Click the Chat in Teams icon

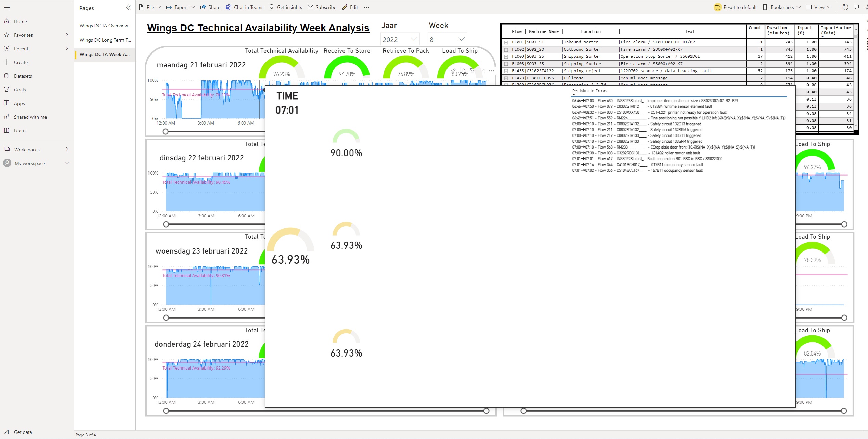pyautogui.click(x=229, y=7)
